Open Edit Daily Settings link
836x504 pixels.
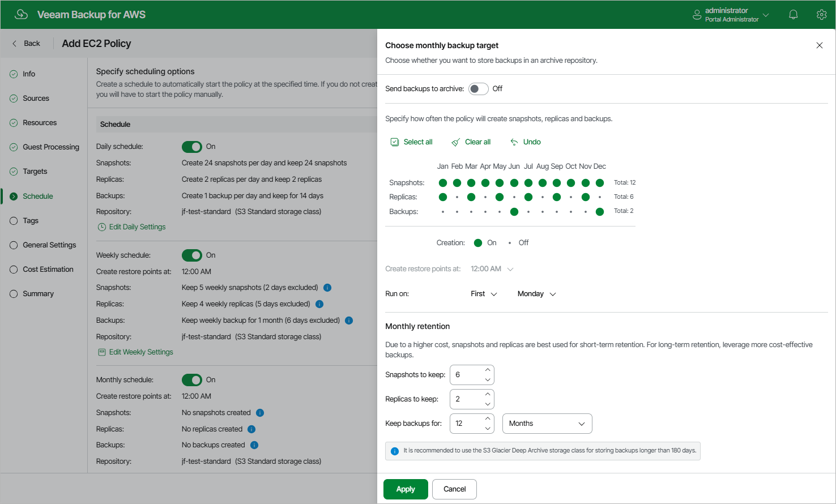[x=137, y=227]
